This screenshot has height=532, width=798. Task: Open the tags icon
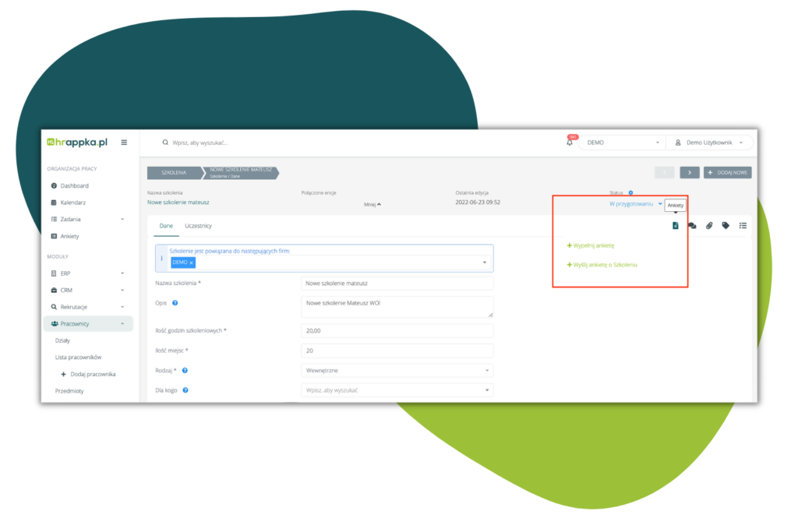coord(726,226)
